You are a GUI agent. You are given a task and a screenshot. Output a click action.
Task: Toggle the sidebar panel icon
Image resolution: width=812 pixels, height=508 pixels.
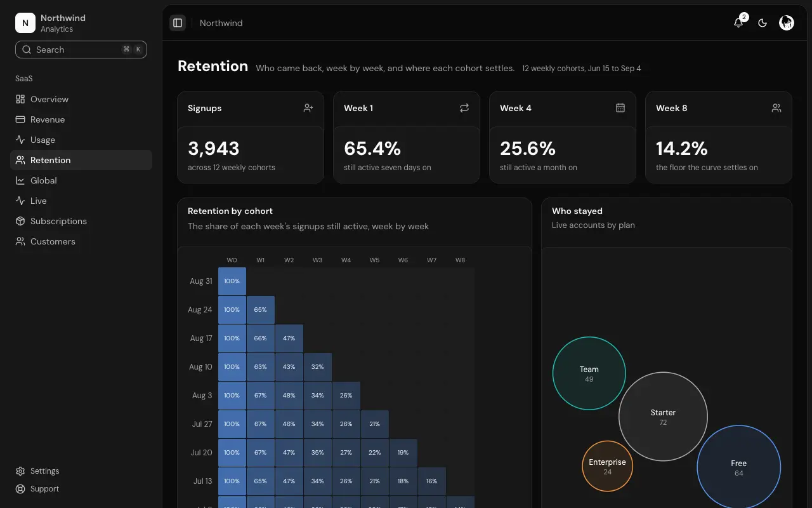[178, 23]
